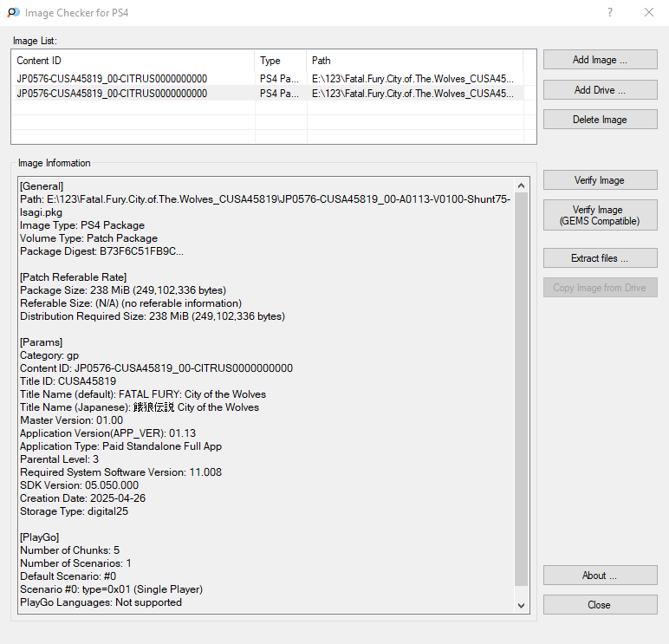669x644 pixels.
Task: Sort image list by Type column
Action: tap(281, 61)
